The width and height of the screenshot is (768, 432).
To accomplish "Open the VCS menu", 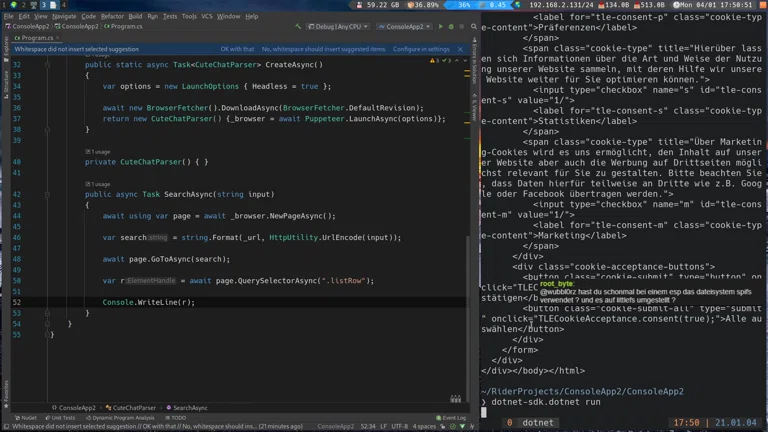I will pyautogui.click(x=207, y=16).
